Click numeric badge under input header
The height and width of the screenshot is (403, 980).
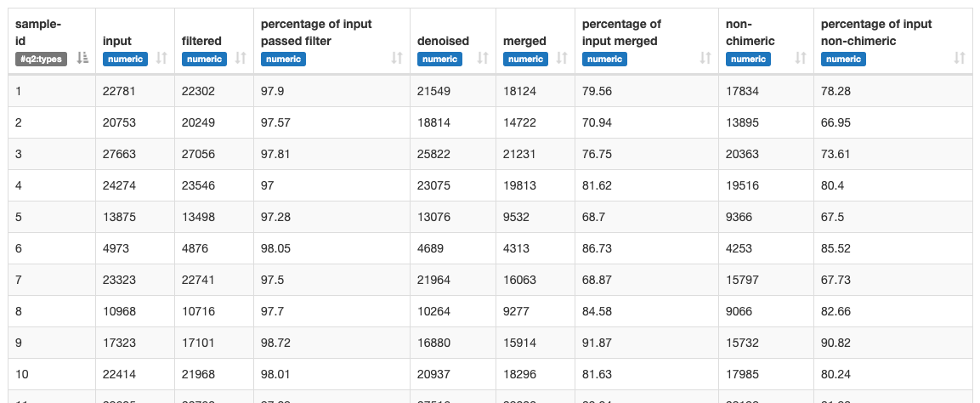pos(125,59)
